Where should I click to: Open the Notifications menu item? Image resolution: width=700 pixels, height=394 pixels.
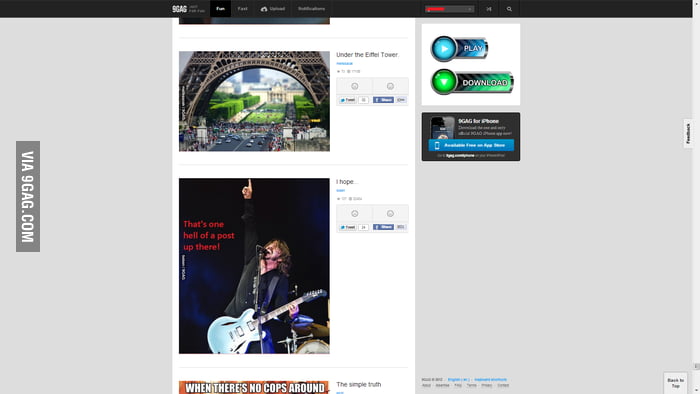[311, 8]
